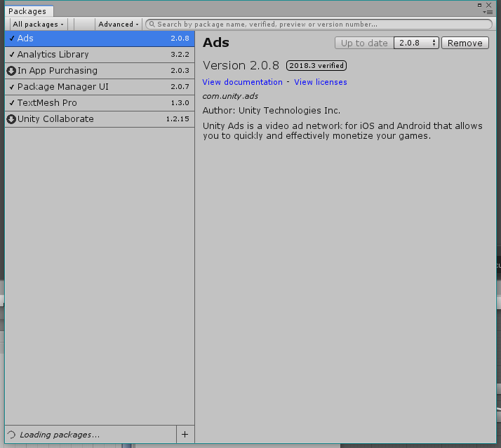
Task: Click the Loading packages... status text
Action: 60,435
